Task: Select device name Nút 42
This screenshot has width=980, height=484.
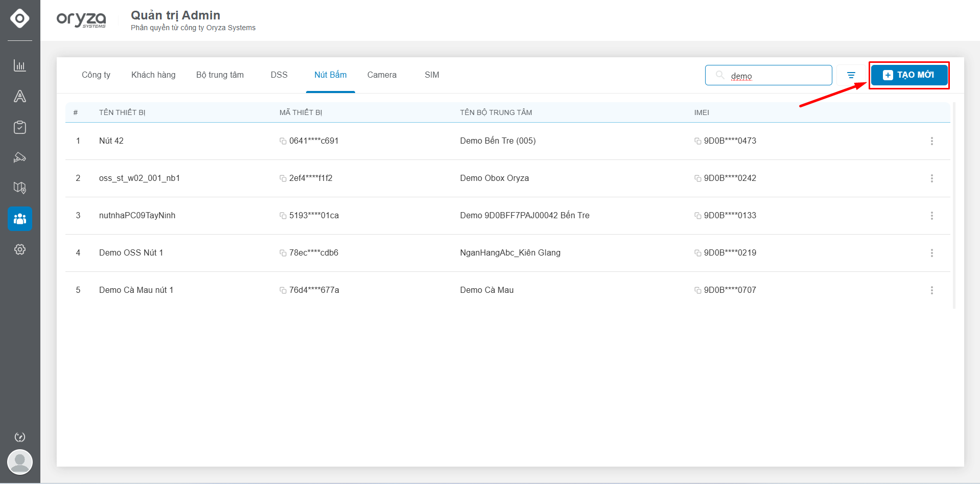Action: pyautogui.click(x=111, y=141)
